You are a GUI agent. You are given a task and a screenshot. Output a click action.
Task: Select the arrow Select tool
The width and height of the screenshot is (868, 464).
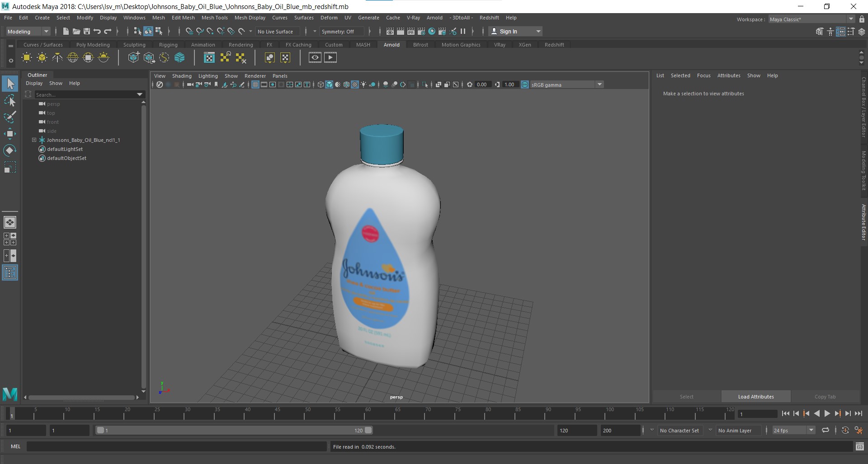pos(10,84)
